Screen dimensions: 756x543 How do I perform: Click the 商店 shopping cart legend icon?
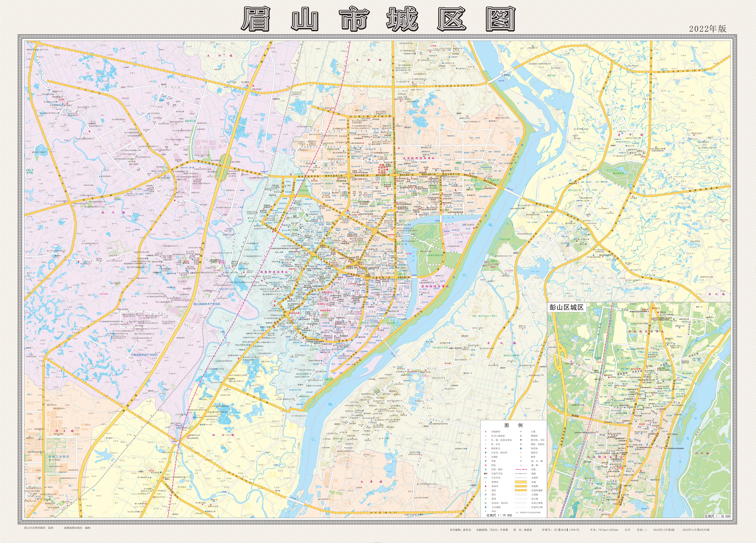coord(486,490)
